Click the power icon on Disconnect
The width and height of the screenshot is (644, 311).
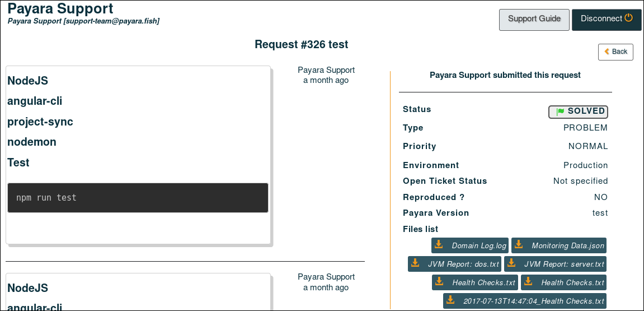629,18
